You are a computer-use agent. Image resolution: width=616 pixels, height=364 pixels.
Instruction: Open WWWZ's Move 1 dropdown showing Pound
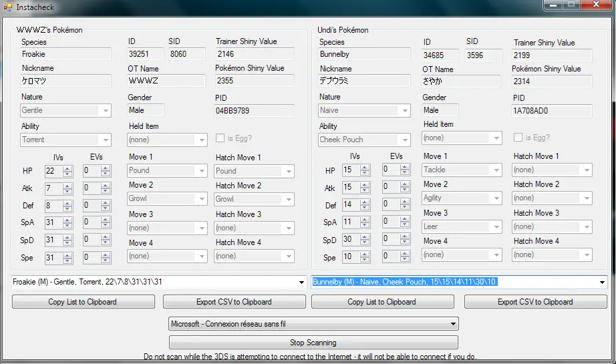[x=167, y=171]
